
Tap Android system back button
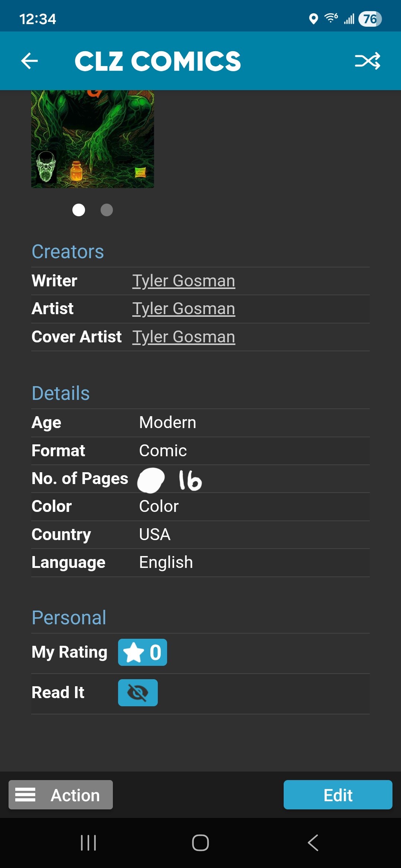[313, 843]
